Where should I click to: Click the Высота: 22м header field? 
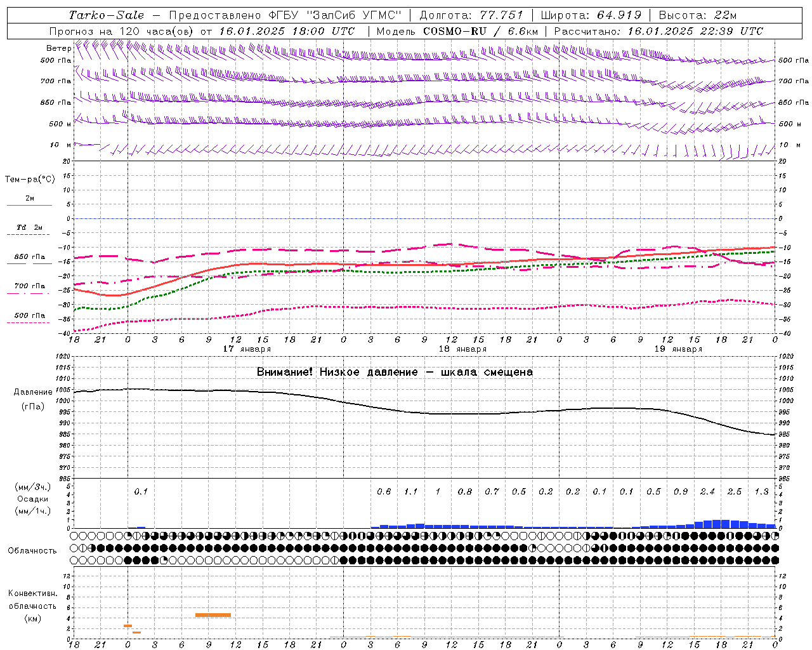[698, 15]
